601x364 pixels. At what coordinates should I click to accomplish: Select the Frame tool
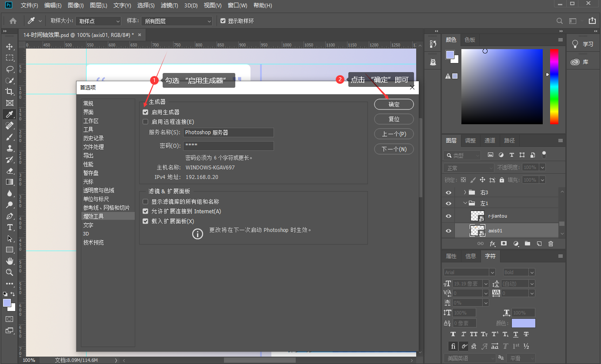tap(10, 103)
